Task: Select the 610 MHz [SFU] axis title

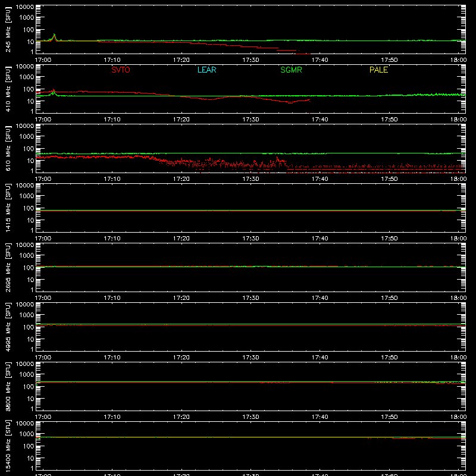Action: point(8,148)
